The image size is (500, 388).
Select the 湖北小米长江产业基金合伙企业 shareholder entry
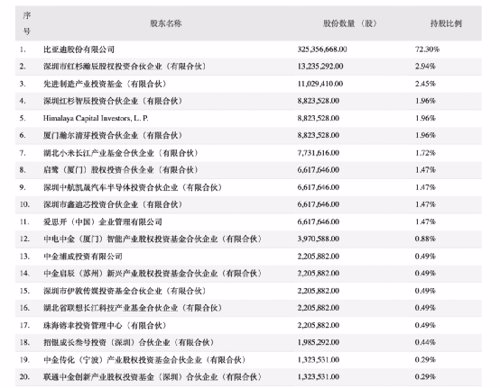click(x=121, y=153)
